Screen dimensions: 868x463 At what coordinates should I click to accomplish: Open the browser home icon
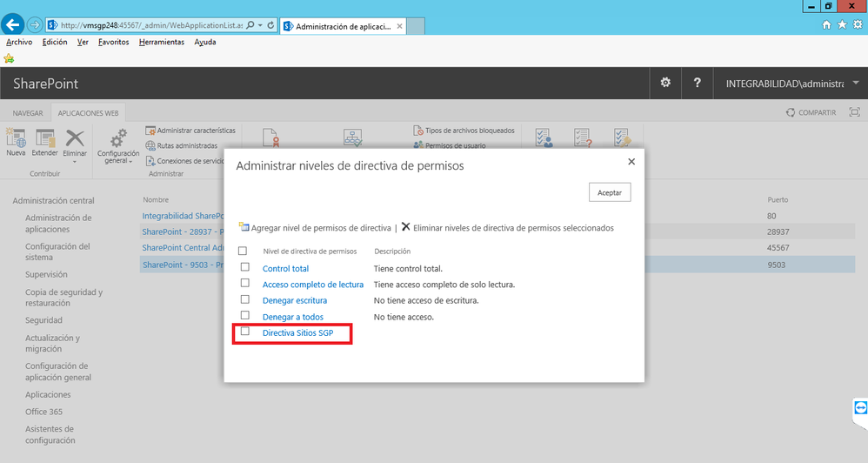point(826,25)
